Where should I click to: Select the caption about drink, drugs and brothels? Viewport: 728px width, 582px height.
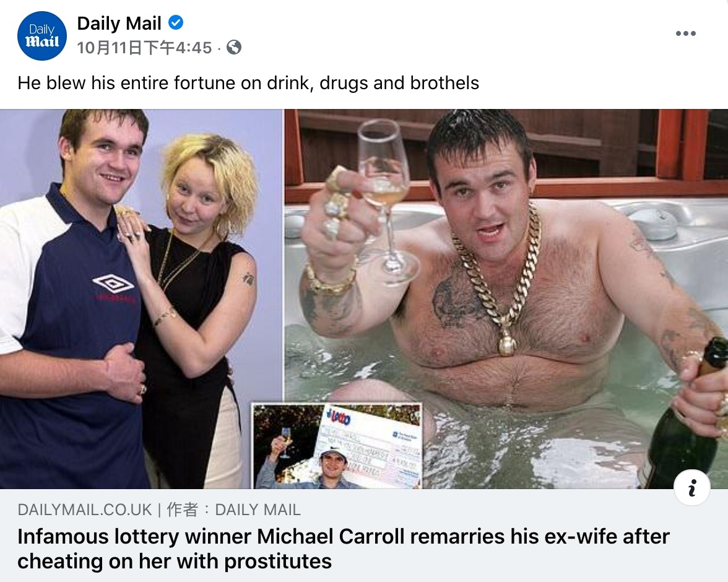coord(248,83)
